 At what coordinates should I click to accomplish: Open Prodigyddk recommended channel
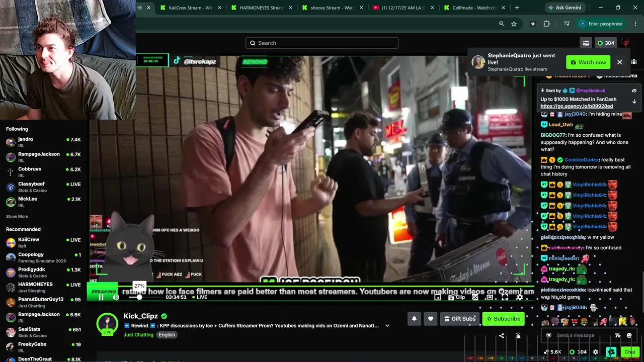point(43,273)
